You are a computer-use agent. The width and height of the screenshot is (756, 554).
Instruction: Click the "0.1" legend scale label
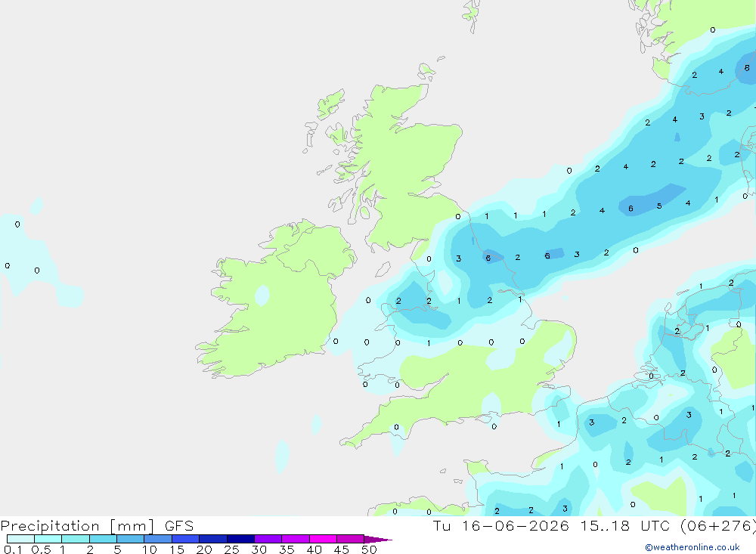[13, 549]
